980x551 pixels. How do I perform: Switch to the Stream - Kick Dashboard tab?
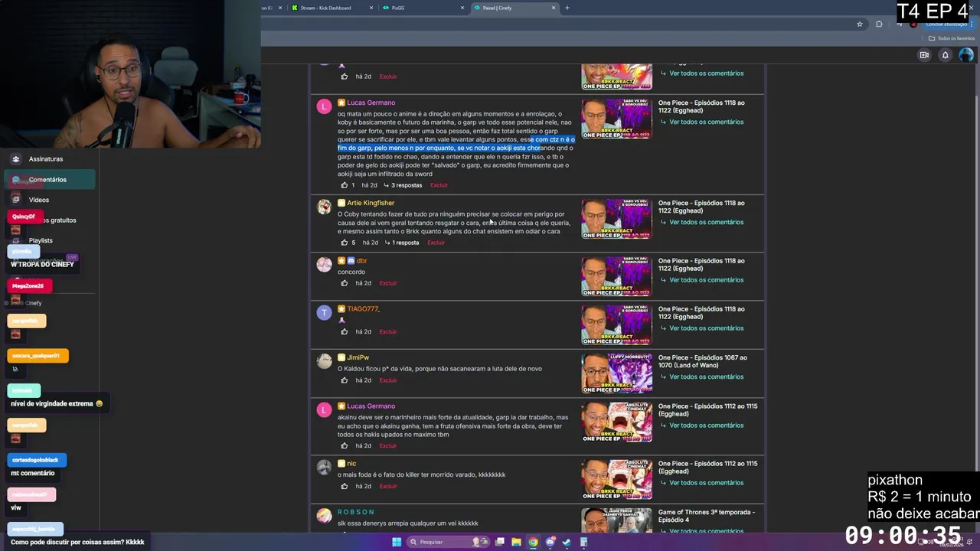pos(325,8)
